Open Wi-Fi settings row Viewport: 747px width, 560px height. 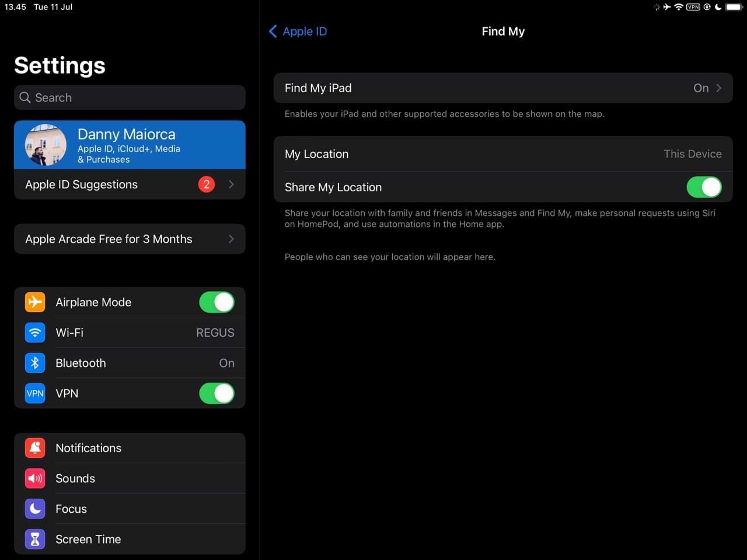pyautogui.click(x=130, y=332)
